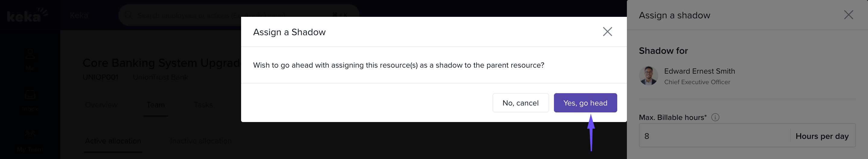Confirm with Yes, go head button
The width and height of the screenshot is (868, 159).
(585, 103)
